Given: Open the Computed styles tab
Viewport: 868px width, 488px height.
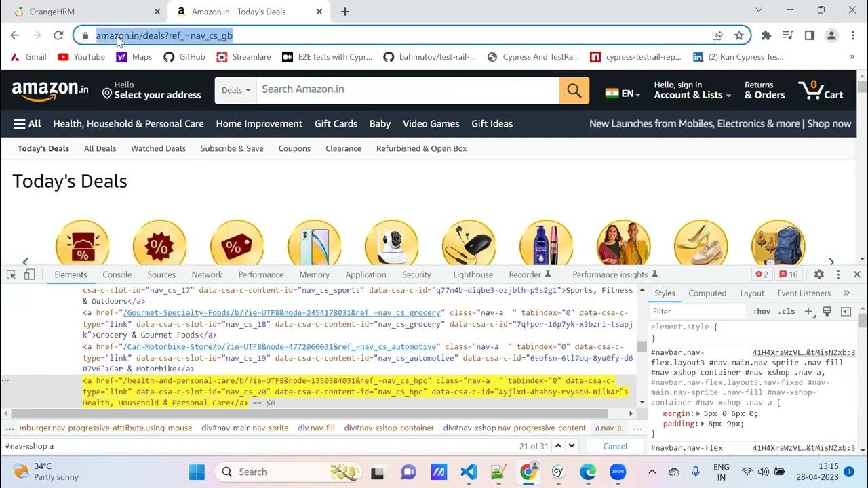Looking at the screenshot, I should tap(707, 293).
